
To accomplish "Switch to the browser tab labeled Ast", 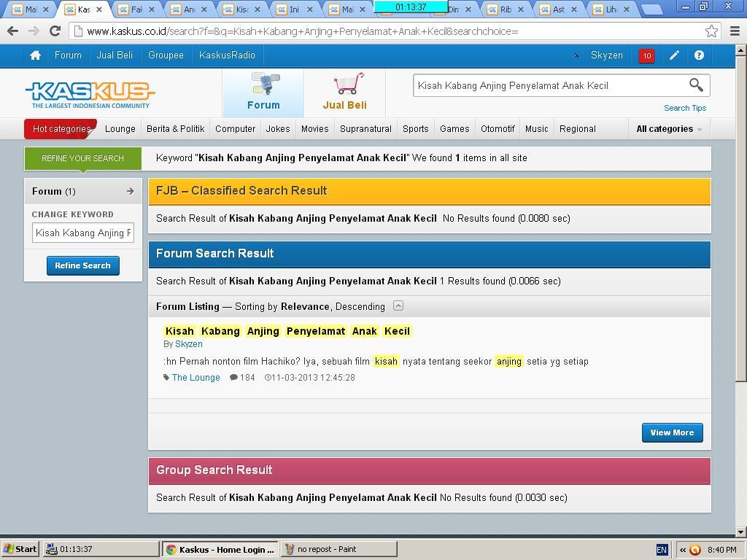I will pos(558,9).
